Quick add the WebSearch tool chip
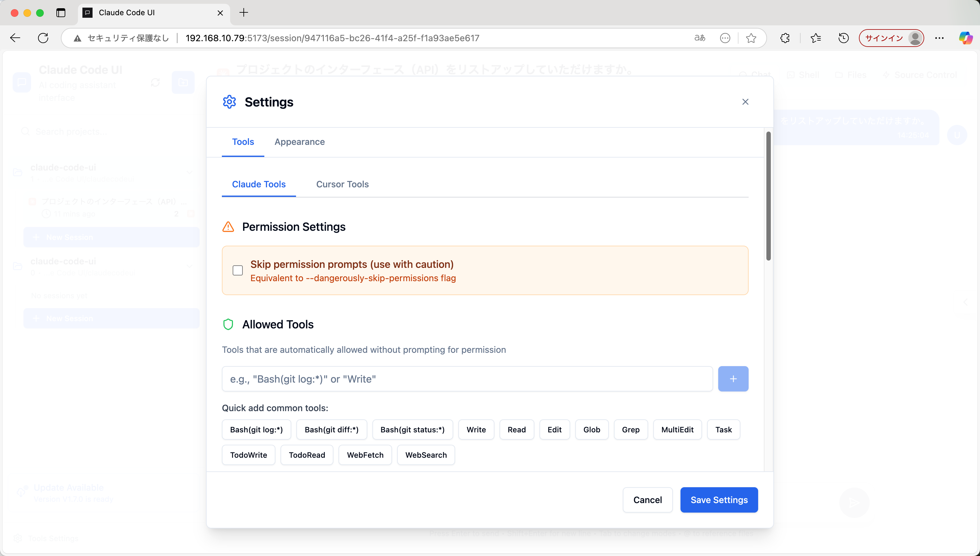The height and width of the screenshot is (556, 980). 426,455
